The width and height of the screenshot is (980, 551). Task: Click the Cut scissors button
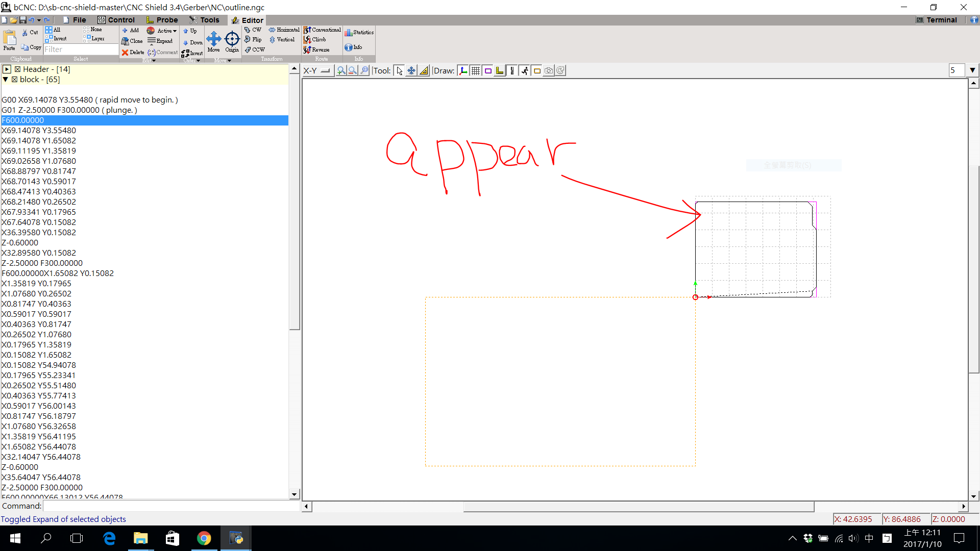30,32
